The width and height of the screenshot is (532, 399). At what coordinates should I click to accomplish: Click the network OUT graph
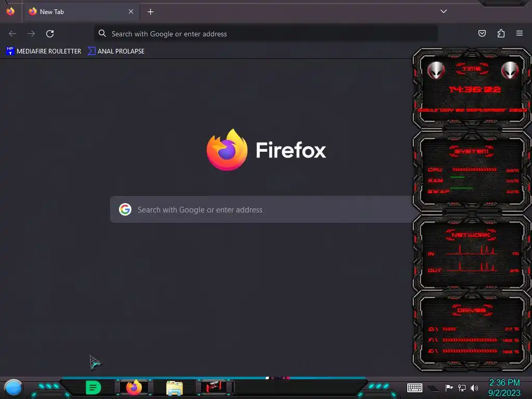472,267
